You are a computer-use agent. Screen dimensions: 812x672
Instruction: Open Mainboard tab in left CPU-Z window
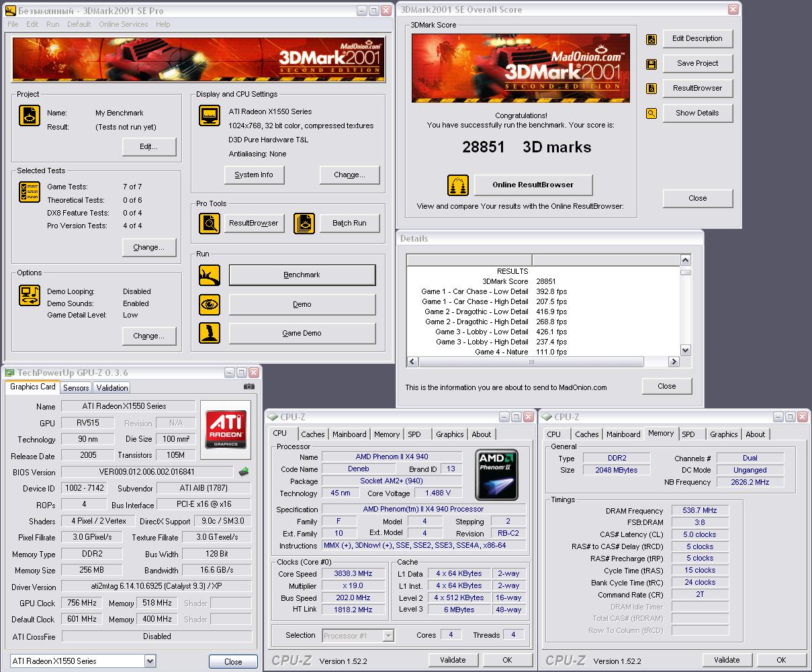349,434
